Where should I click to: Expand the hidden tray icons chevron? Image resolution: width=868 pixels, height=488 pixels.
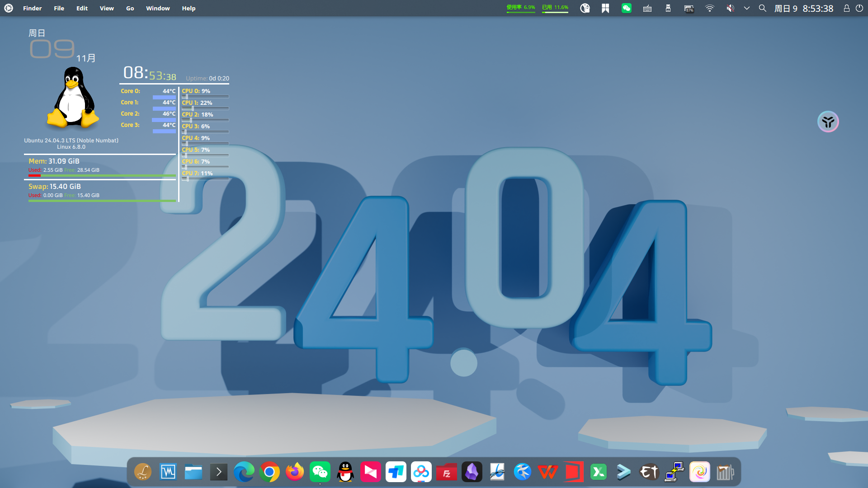(747, 8)
